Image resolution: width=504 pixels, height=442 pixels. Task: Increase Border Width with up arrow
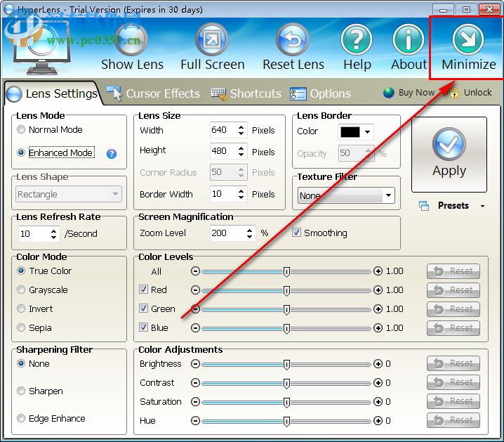(241, 191)
